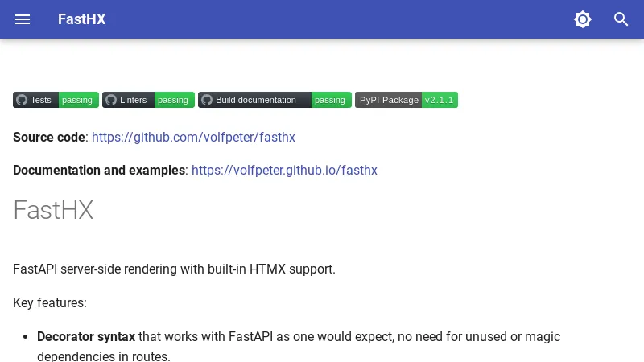644x362 pixels.
Task: Open the Linters passing badge
Action: tap(172, 100)
